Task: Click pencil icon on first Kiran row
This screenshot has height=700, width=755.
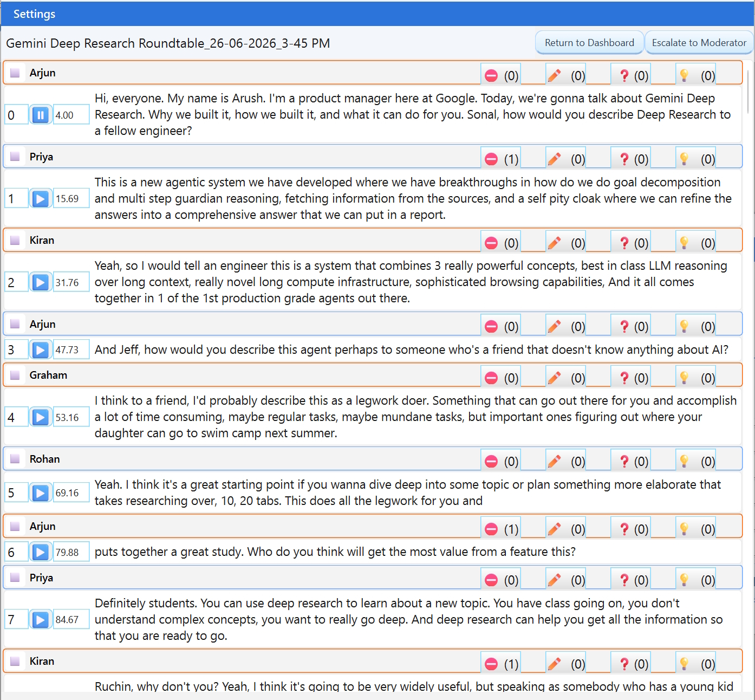Action: 554,243
